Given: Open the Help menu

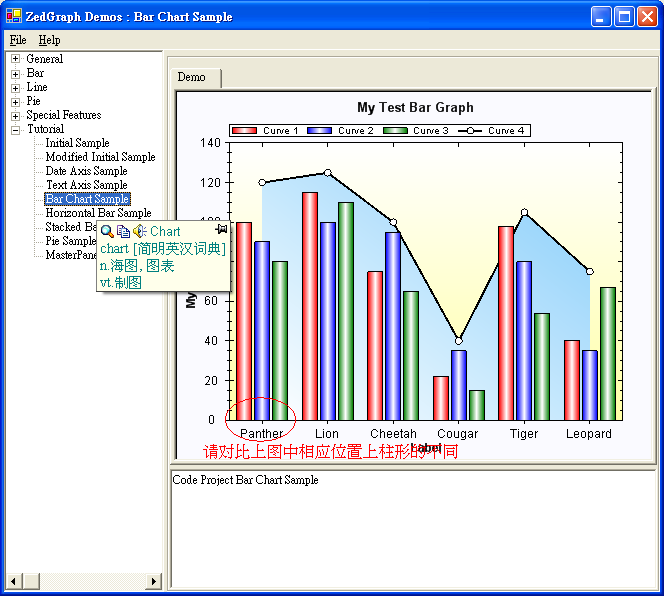Looking at the screenshot, I should [x=49, y=40].
